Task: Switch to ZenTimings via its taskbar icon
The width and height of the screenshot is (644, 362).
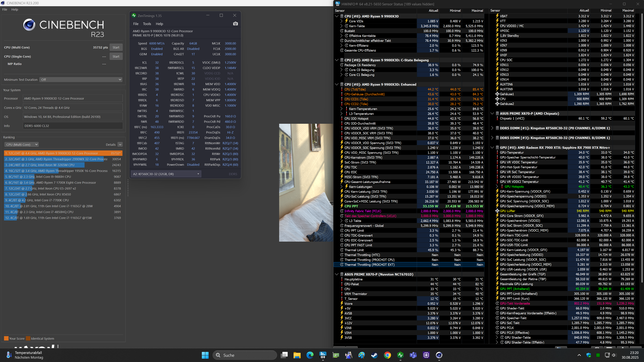Action: pos(400,355)
